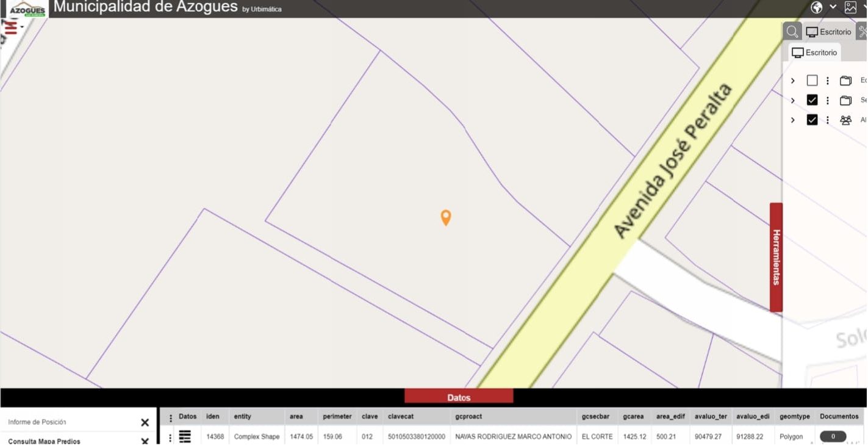Open the Datos list icon for row 14368
The height and width of the screenshot is (448, 868).
(x=185, y=436)
